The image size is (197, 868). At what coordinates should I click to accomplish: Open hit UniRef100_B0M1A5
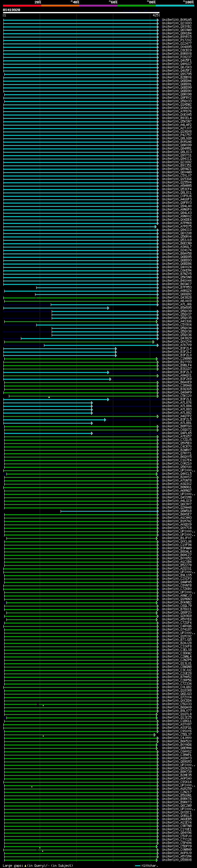177,20
